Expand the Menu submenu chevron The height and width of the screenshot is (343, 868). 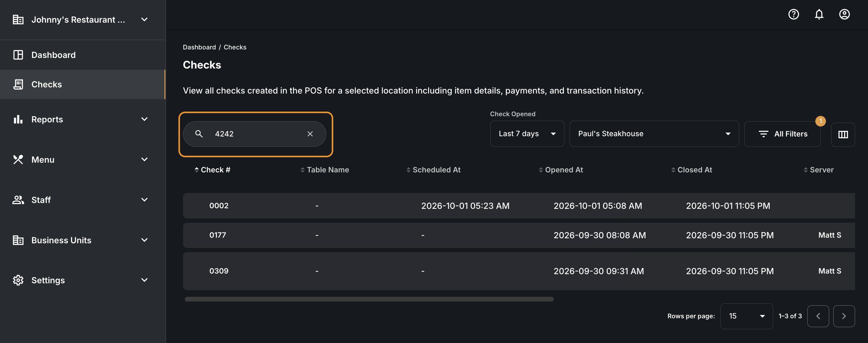pyautogui.click(x=144, y=159)
